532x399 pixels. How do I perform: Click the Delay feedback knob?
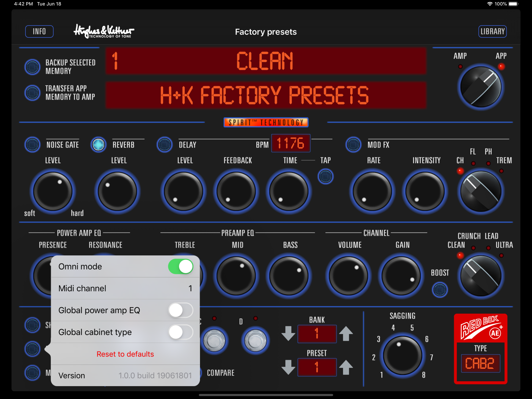236,191
